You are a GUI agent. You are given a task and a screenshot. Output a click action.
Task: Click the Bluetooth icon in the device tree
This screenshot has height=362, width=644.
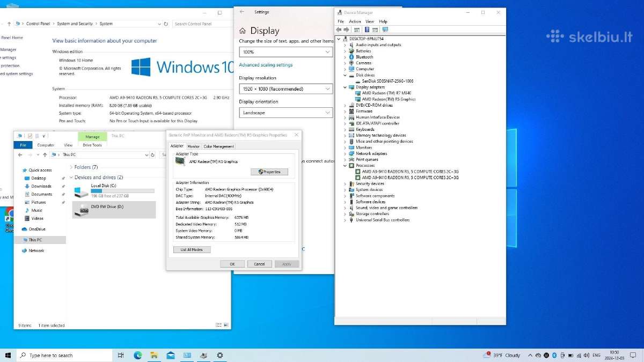352,57
